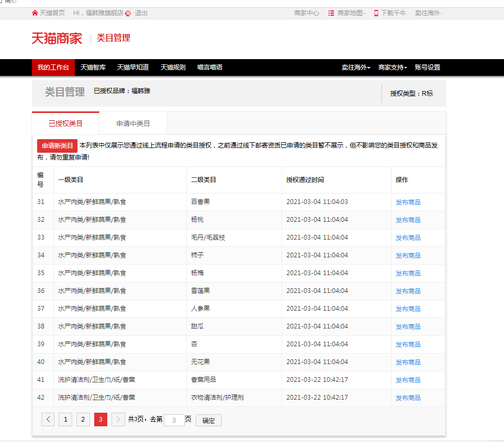The width and height of the screenshot is (504, 442).
Task: Click 退出 to log out
Action: 141,13
